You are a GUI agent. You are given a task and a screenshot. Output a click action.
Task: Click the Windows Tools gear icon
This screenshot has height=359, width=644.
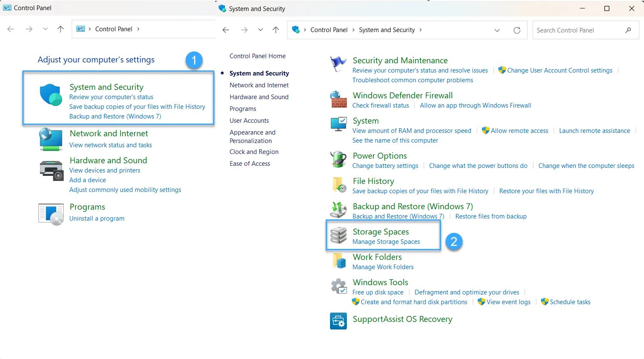click(339, 286)
